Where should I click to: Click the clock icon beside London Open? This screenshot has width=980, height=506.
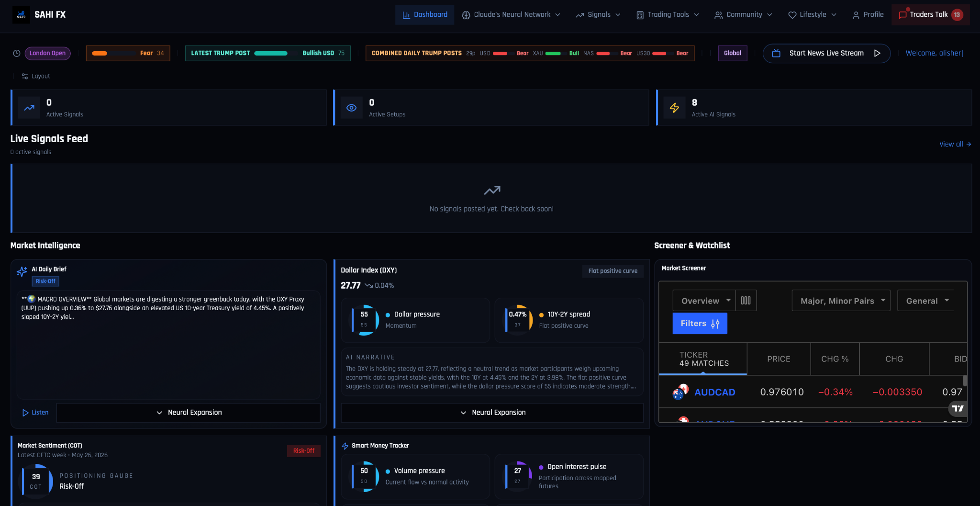point(17,53)
